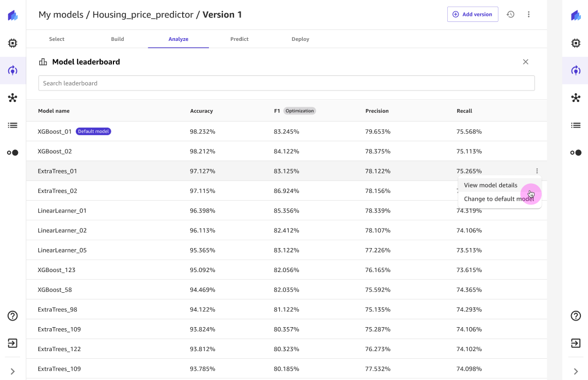Select LinearLearner_05 model name

(x=62, y=250)
